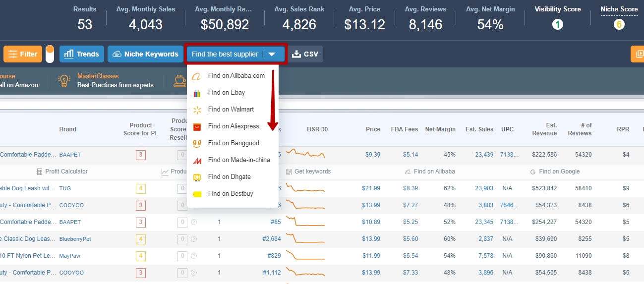Click Find on Alibaba in the expanded row

tap(430, 171)
